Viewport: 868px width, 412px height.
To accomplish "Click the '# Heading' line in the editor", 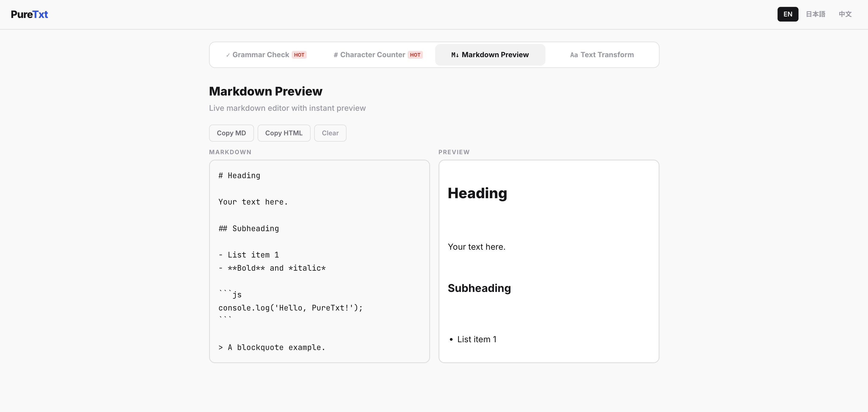I will point(239,175).
